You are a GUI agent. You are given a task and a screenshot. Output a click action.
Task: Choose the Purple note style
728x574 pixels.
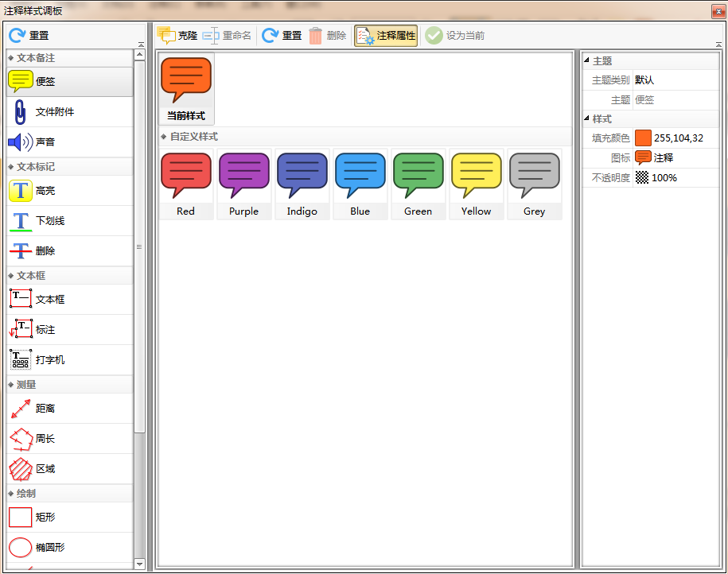coord(244,184)
